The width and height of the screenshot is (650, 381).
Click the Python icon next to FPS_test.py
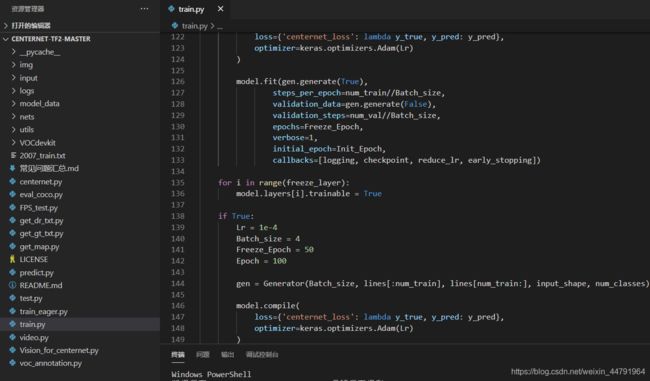(12, 207)
